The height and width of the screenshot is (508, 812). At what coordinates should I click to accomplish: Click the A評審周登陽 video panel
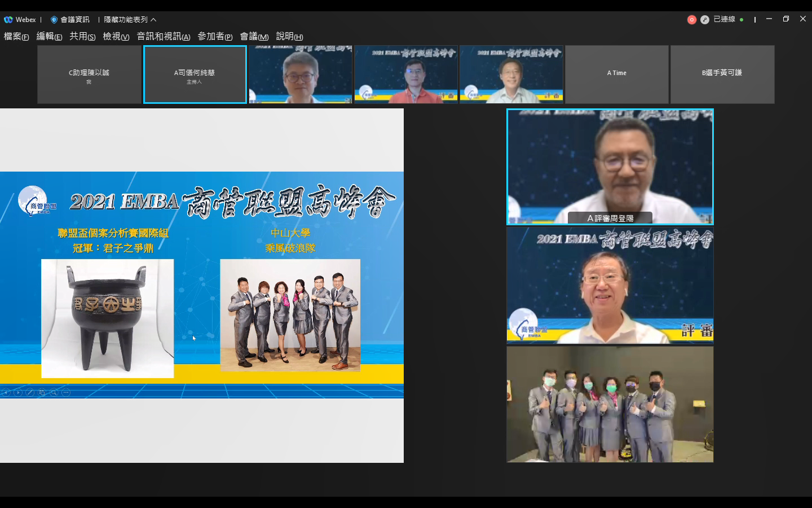tap(610, 167)
